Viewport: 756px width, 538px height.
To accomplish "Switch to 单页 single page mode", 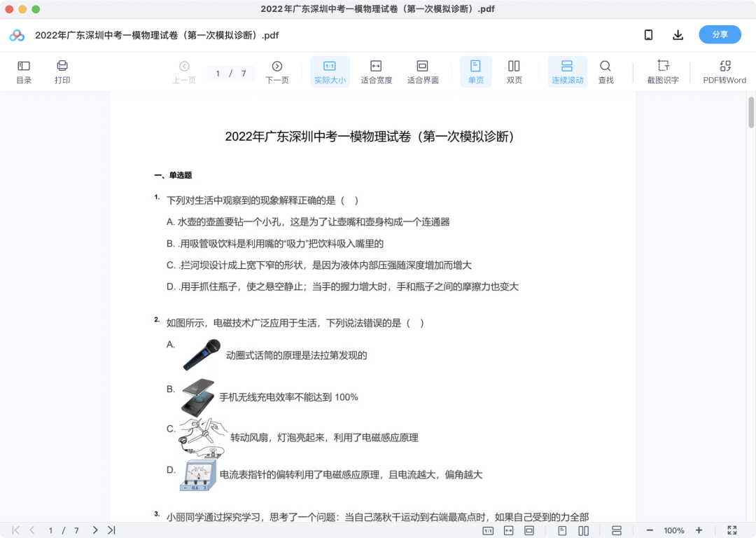I will 475,72.
